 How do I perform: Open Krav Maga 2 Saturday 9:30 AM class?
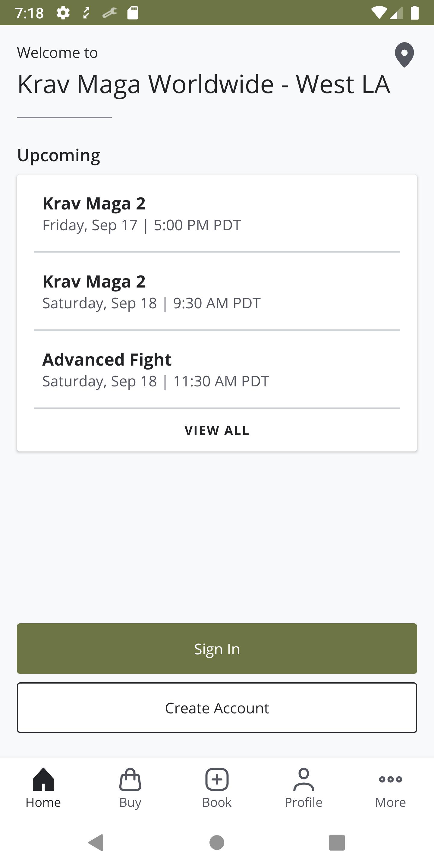point(217,291)
